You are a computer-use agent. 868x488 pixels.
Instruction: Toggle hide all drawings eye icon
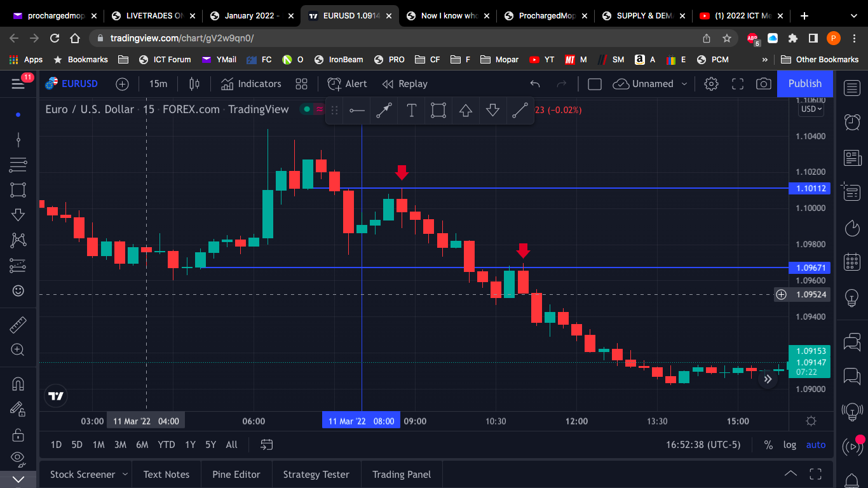click(x=18, y=457)
